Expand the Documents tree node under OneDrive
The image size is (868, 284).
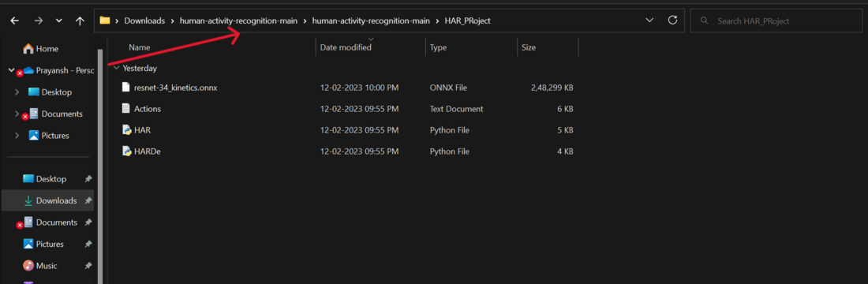point(17,114)
